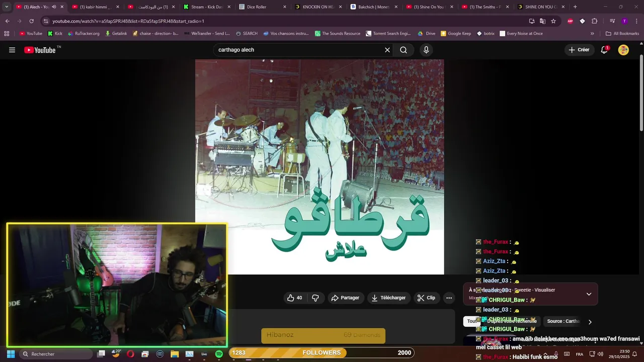Open the ABP adblock extension

click(570, 21)
